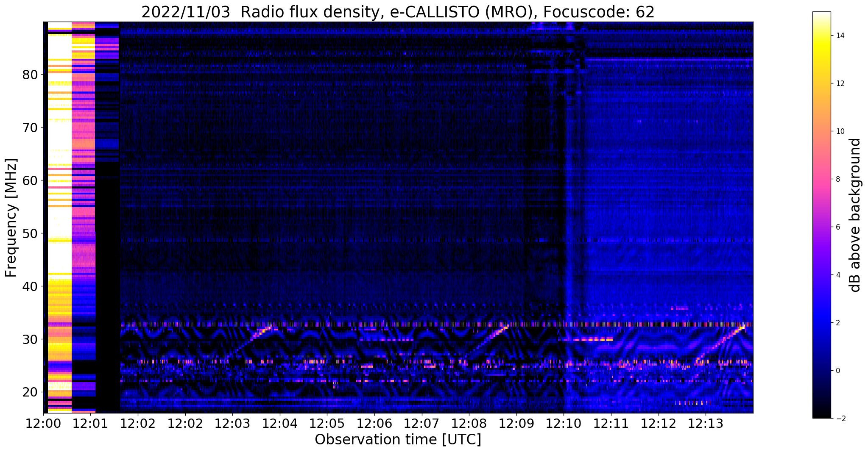Click the 70 tick on frequency axis
The image size is (868, 452).
tap(30, 128)
